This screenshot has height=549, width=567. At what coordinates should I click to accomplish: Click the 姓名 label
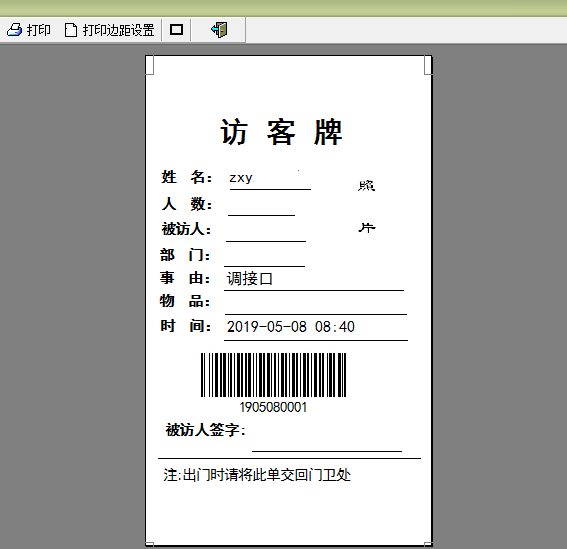pos(186,177)
